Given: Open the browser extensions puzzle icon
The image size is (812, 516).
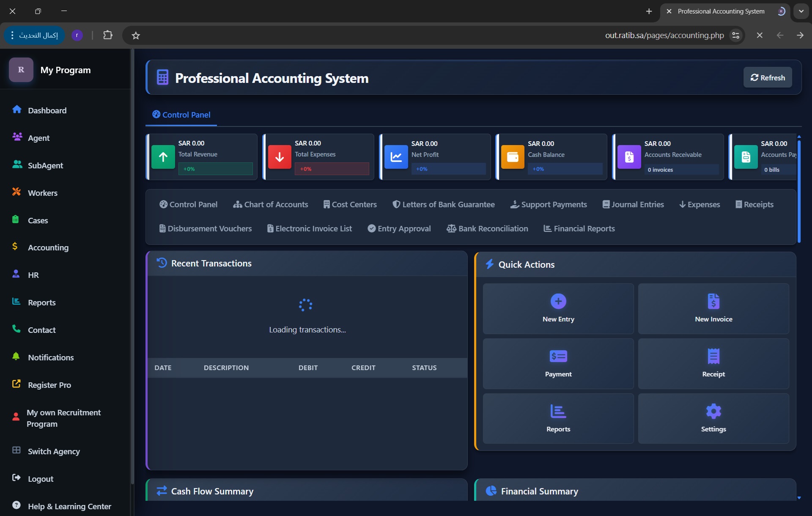Looking at the screenshot, I should click(x=108, y=35).
